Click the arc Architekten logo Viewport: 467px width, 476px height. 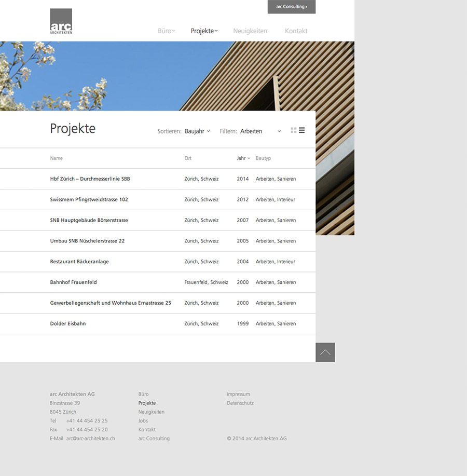click(61, 21)
